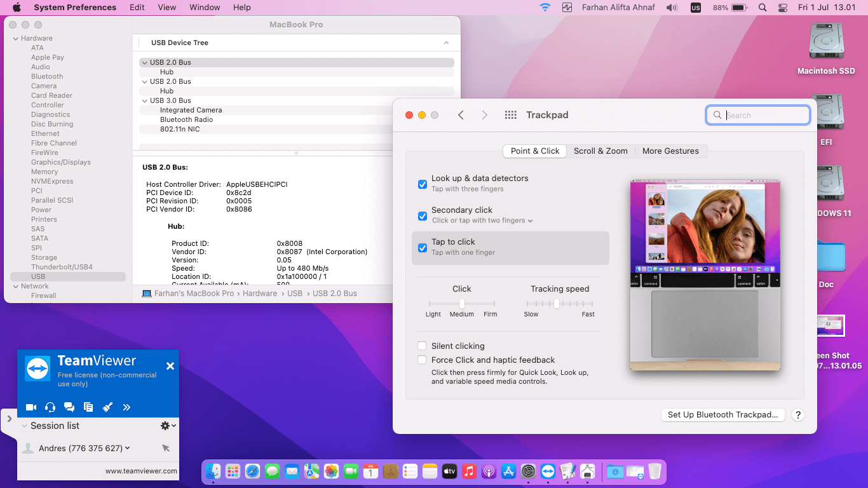The width and height of the screenshot is (868, 488).
Task: Click the help question mark button
Action: click(799, 415)
